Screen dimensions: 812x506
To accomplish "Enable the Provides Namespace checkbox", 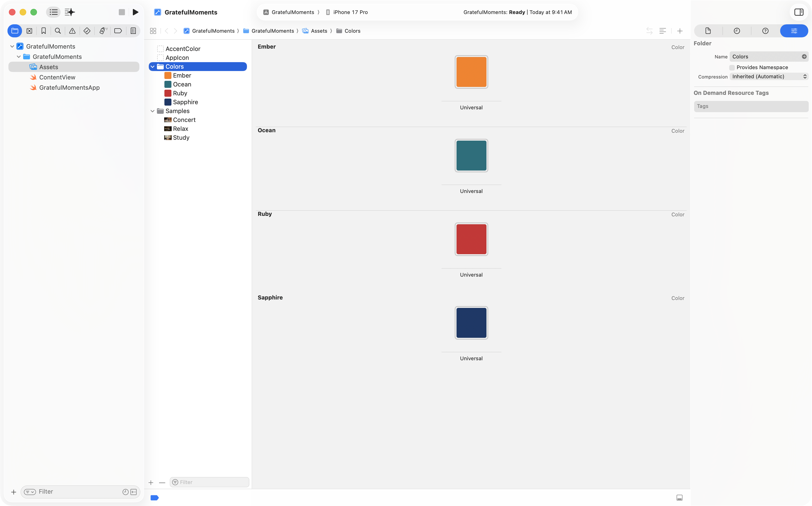I will [x=732, y=67].
